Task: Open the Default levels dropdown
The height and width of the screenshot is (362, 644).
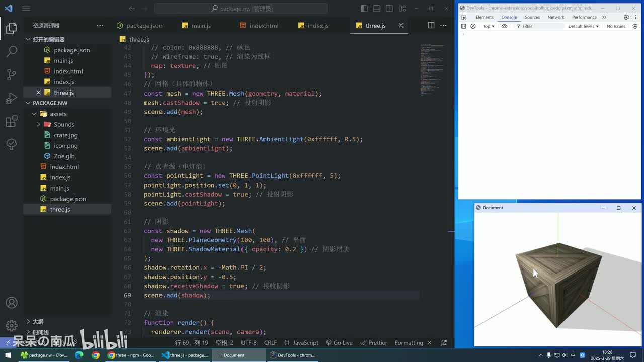Action: pos(583,26)
